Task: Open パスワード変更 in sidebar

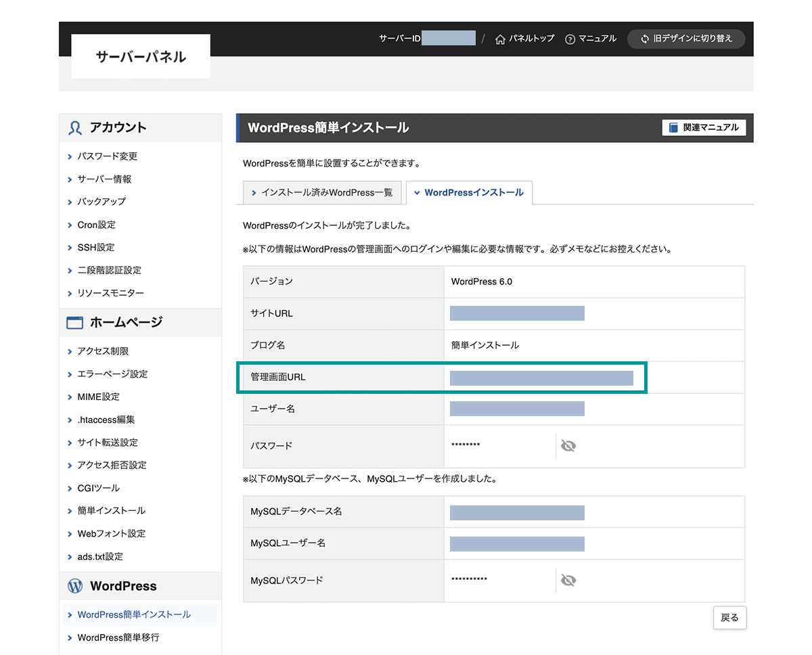Action: point(108,156)
